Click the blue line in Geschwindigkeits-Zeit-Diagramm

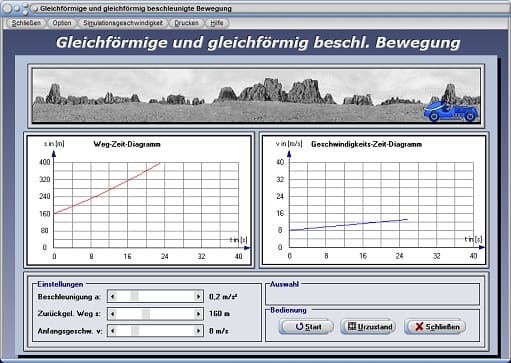click(348, 225)
